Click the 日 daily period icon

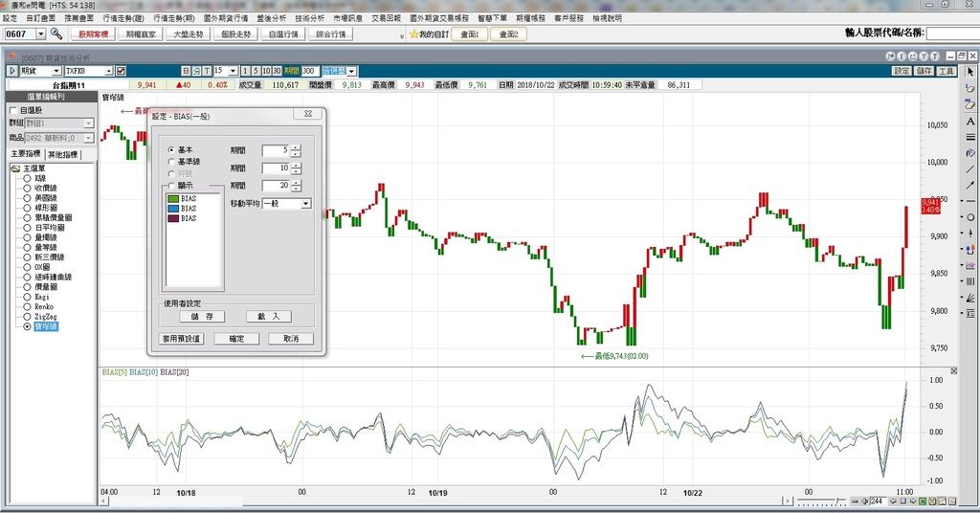pos(187,71)
